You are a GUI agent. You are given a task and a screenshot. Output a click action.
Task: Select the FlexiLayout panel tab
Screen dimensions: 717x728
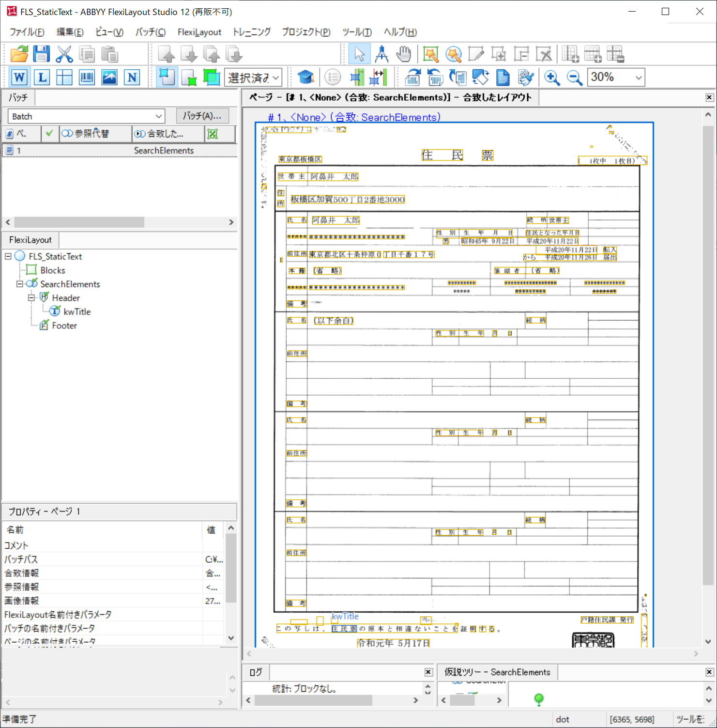click(31, 240)
